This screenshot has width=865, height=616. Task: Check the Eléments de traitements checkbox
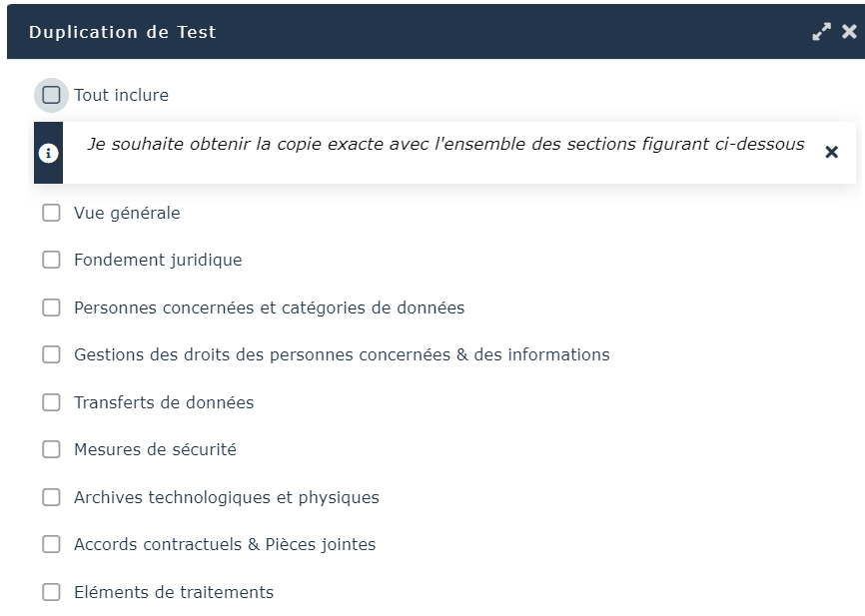pos(51,592)
